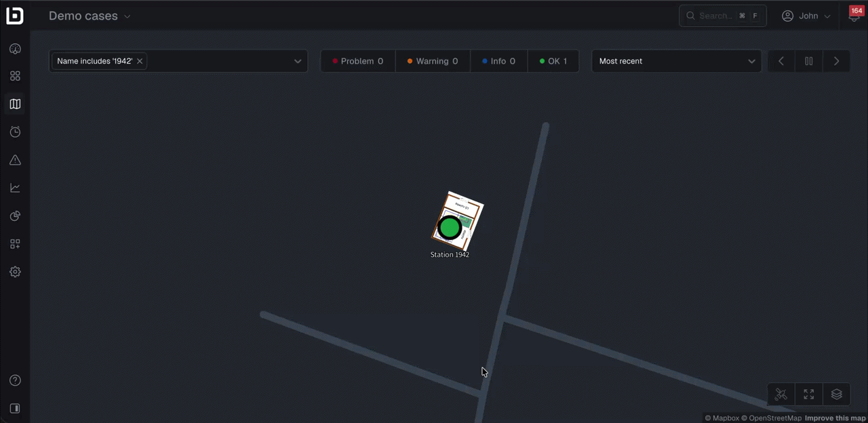Open the four-squares grid view in sidebar
This screenshot has height=423, width=868.
(x=15, y=76)
